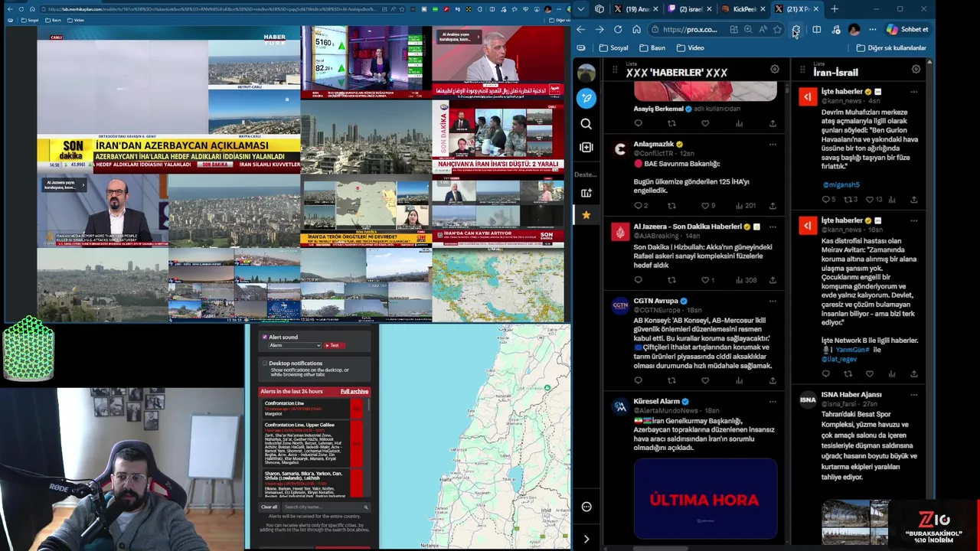Open the ÚLTIMA HORA video thumbnail

(x=705, y=497)
